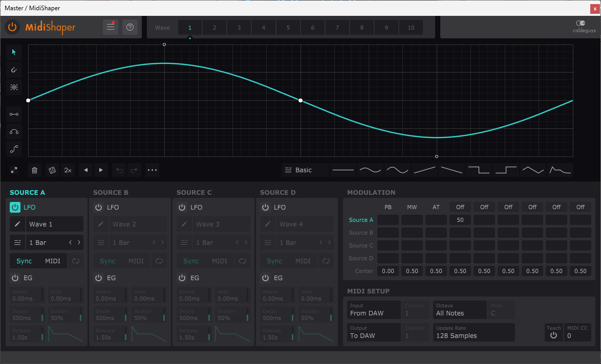Screen dimensions: 601x364
Task: Open Octave All Notes dropdown
Action: click(x=460, y=310)
